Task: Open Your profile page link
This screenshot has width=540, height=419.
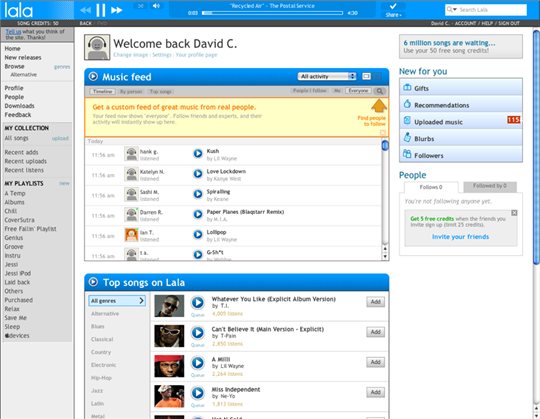Action: 196,55
